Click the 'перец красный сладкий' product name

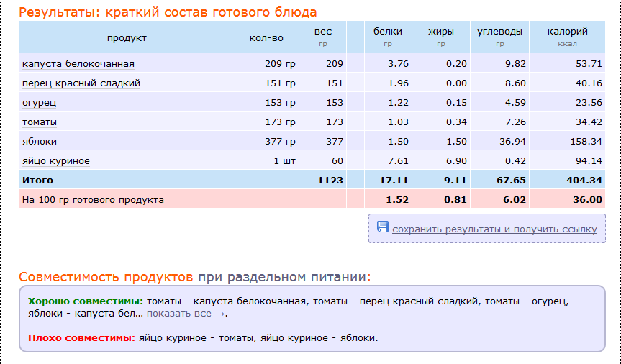coord(81,83)
